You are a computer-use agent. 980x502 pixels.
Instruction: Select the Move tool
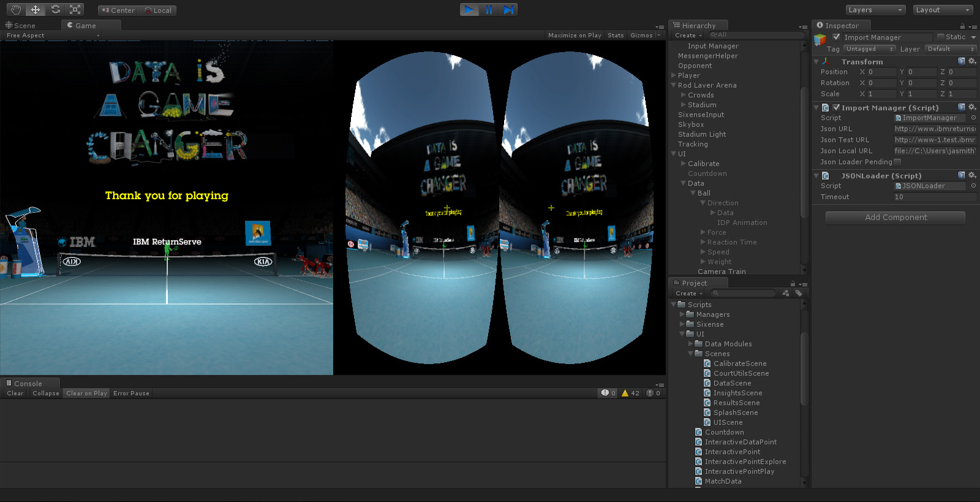point(36,10)
